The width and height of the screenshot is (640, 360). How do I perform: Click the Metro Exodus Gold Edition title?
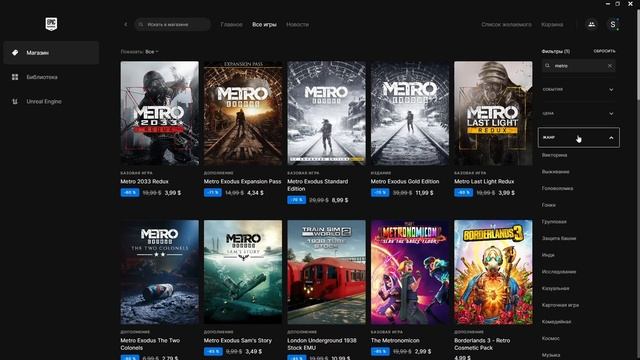405,182
